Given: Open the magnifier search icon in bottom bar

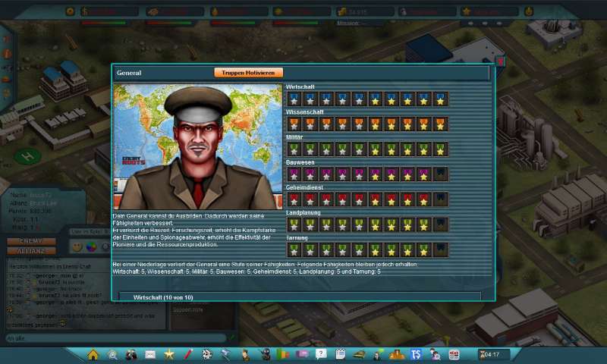Looking at the screenshot, I should click(x=112, y=354).
